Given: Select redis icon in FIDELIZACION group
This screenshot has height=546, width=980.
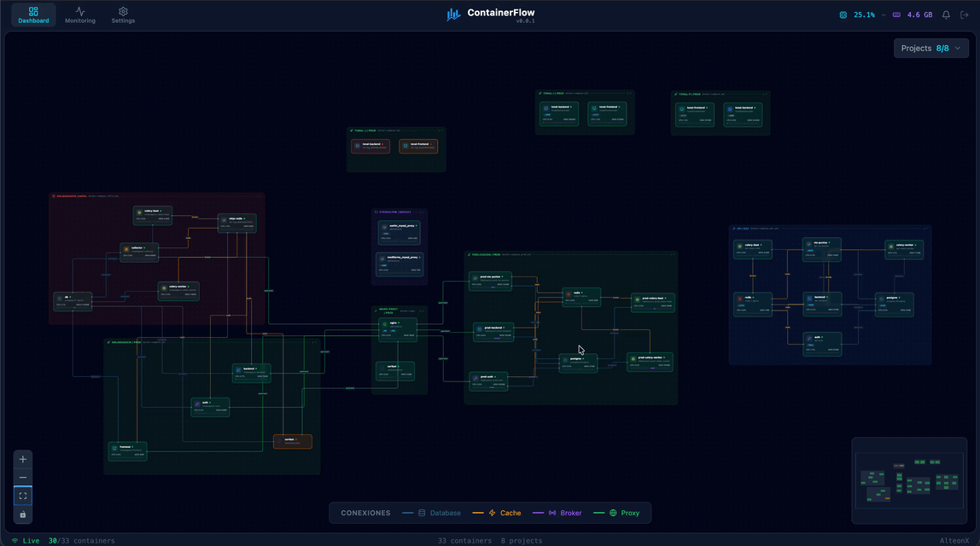Looking at the screenshot, I should (569, 293).
